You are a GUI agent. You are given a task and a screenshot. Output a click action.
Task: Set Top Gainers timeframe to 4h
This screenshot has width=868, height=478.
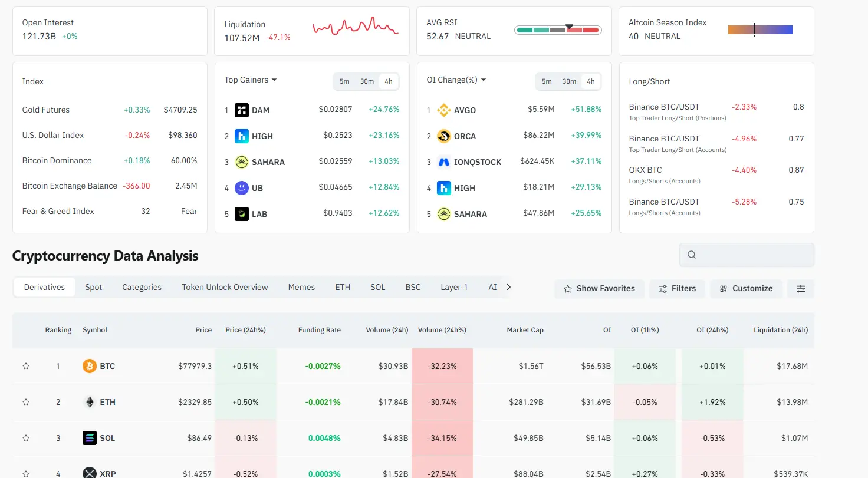point(389,81)
